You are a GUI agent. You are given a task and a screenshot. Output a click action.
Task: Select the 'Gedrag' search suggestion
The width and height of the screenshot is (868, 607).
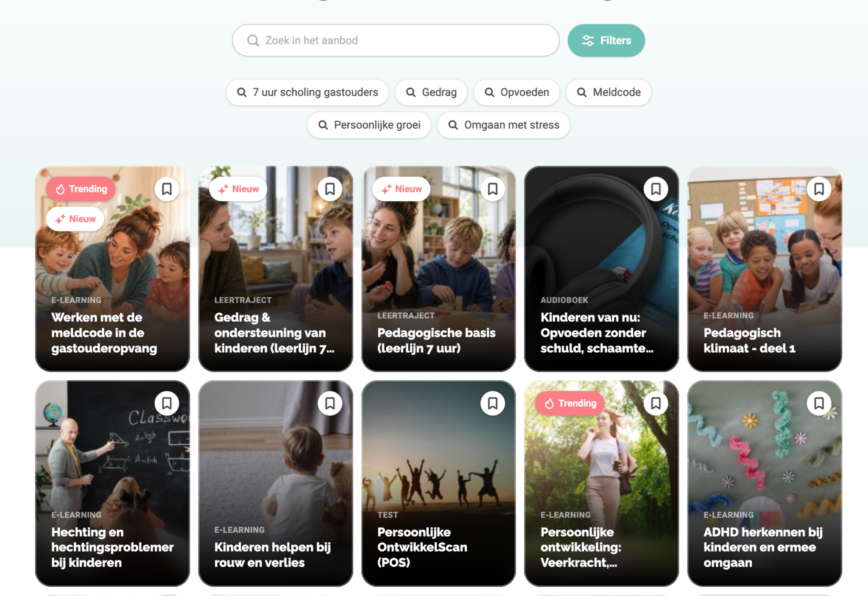431,92
